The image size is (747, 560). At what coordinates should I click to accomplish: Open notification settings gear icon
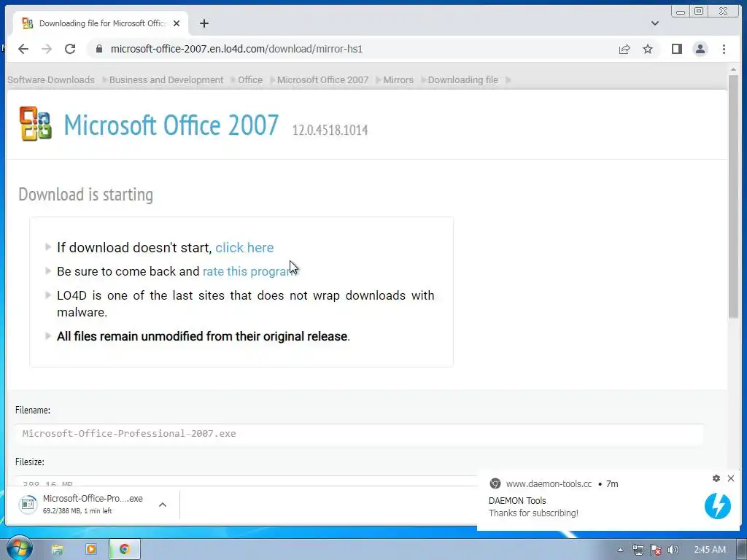click(716, 478)
